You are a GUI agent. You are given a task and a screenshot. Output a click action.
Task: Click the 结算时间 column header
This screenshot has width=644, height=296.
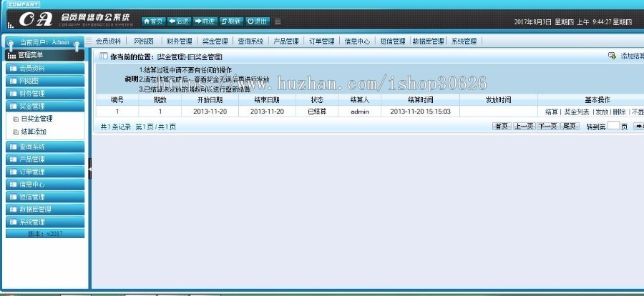click(420, 100)
